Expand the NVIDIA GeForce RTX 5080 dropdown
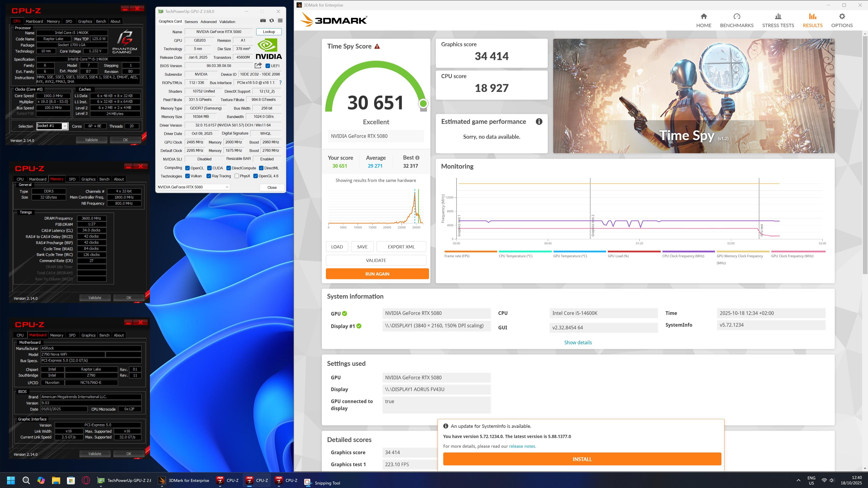 click(x=227, y=187)
